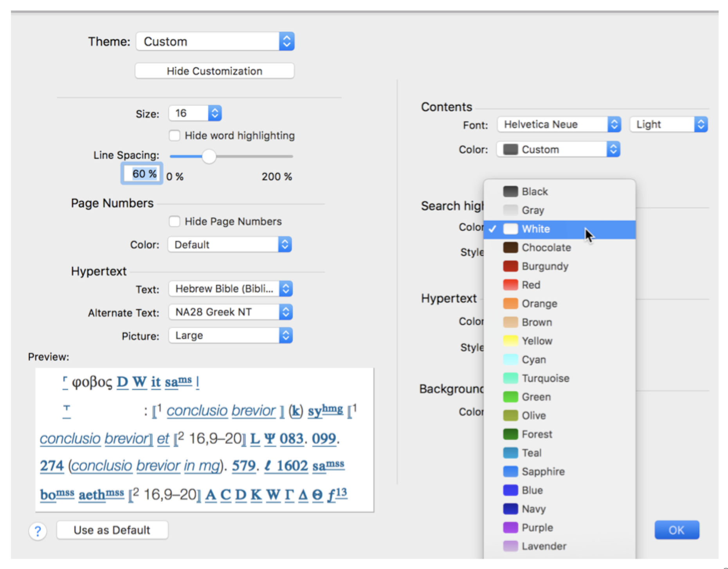Confirm settings with the OK button
The height and width of the screenshot is (569, 728).
pyautogui.click(x=676, y=530)
